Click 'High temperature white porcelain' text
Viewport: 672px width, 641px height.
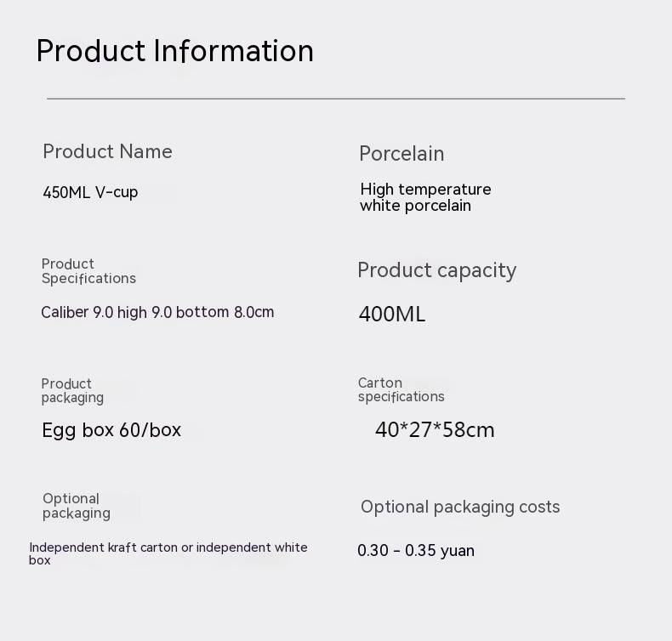point(425,197)
